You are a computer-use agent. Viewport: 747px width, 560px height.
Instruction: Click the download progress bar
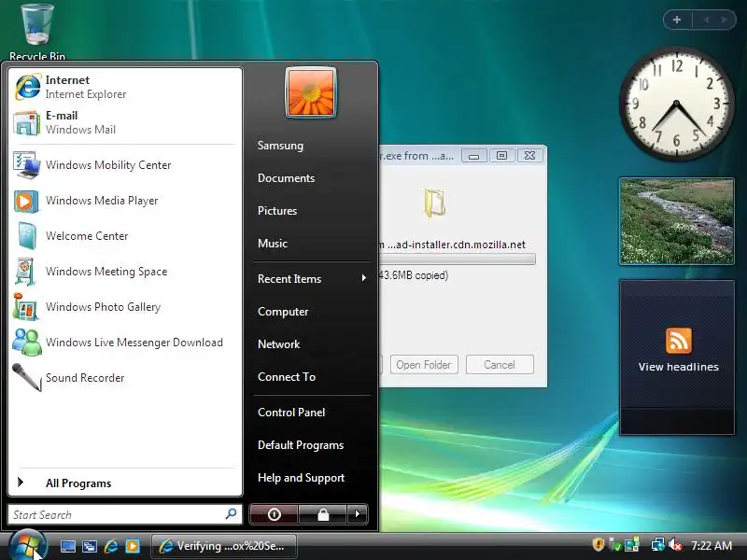[458, 259]
